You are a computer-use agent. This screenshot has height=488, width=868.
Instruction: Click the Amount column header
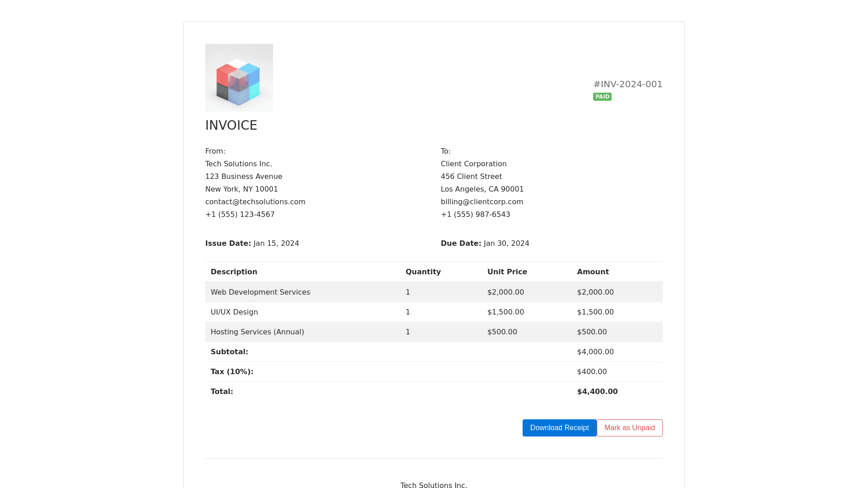pos(593,272)
